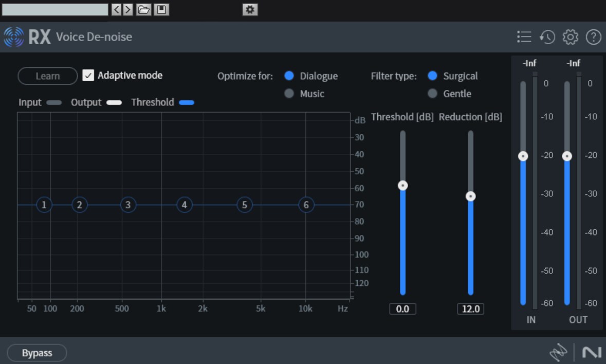Click the 'Reduction [dB]' slider label
Image resolution: width=606 pixels, height=364 pixels.
pos(470,117)
